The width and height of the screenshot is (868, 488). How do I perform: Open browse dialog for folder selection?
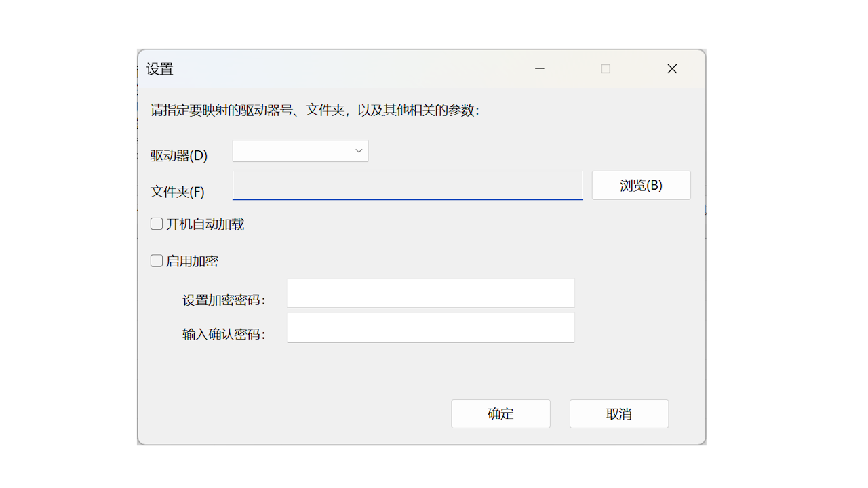coord(641,185)
